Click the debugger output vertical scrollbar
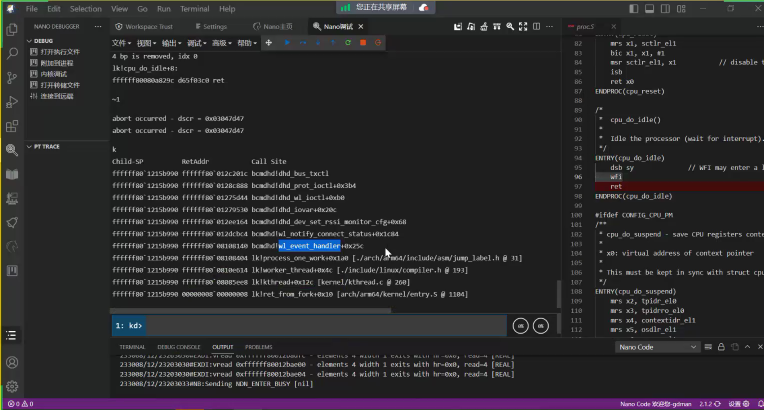 pyautogui.click(x=558, y=293)
